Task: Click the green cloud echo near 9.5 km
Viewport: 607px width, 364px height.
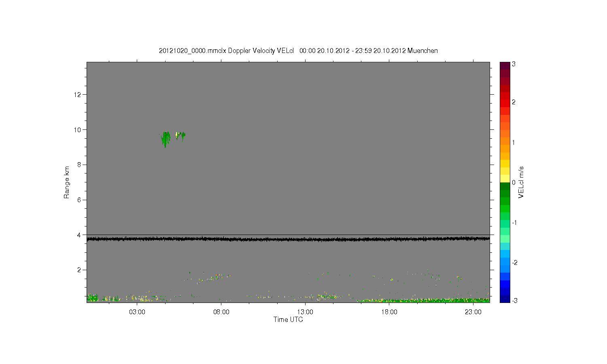Action: click(166, 139)
